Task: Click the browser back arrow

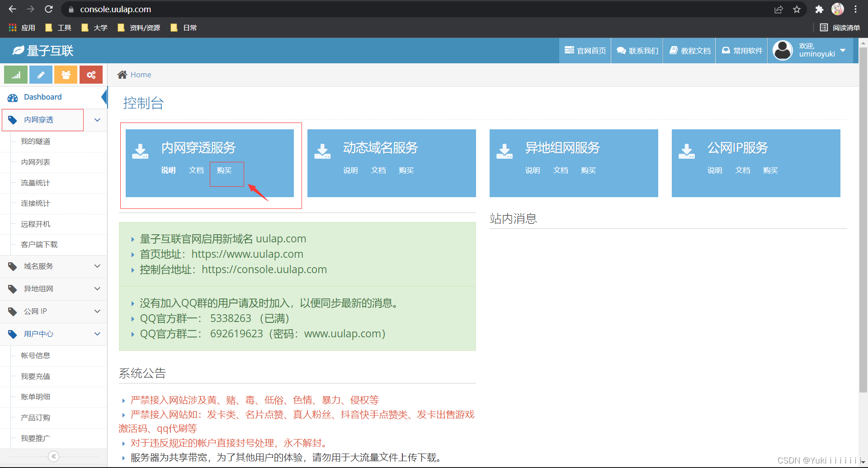Action: coord(12,9)
